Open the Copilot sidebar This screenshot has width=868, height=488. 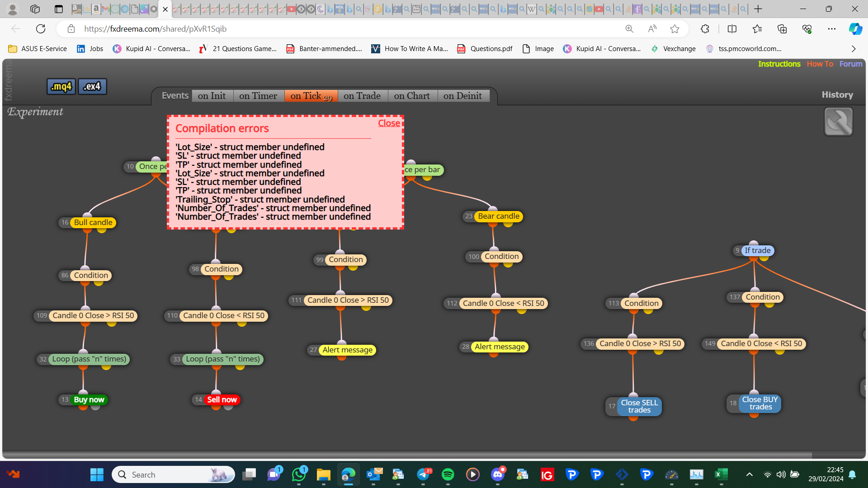pyautogui.click(x=855, y=29)
